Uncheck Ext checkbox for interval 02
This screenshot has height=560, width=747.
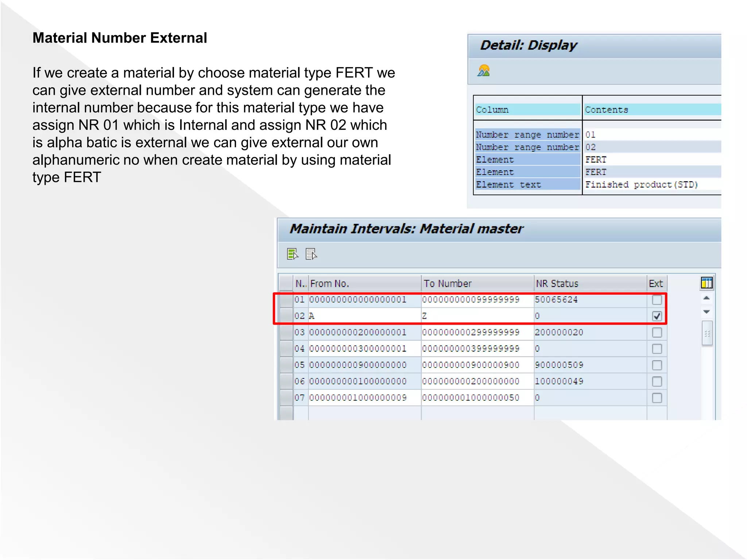[657, 316]
